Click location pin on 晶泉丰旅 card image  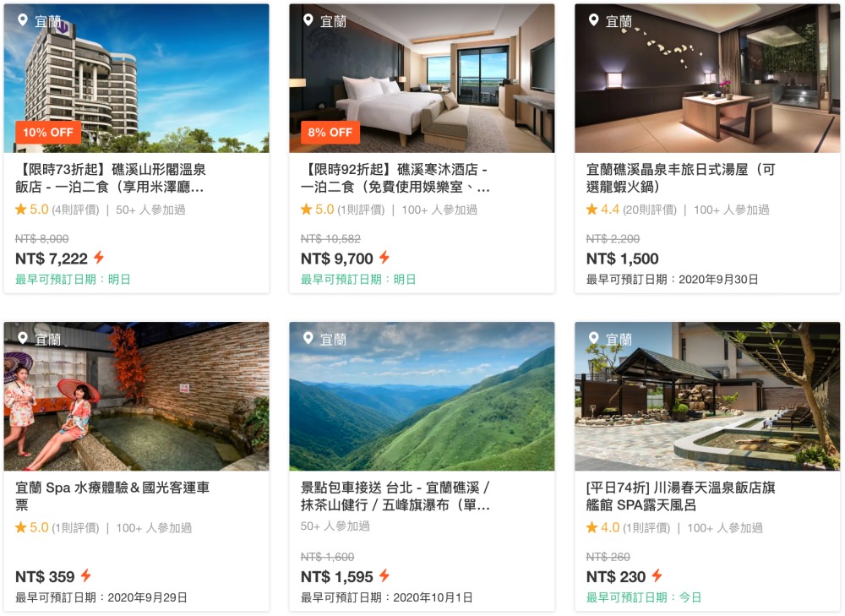pos(594,20)
